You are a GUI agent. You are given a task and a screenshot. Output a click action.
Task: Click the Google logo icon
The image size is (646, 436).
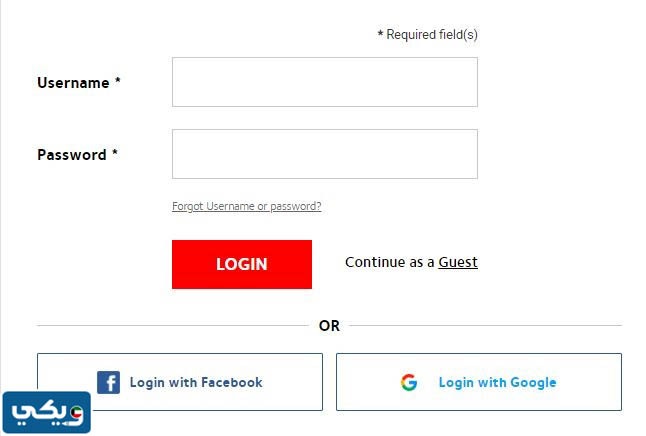[409, 382]
